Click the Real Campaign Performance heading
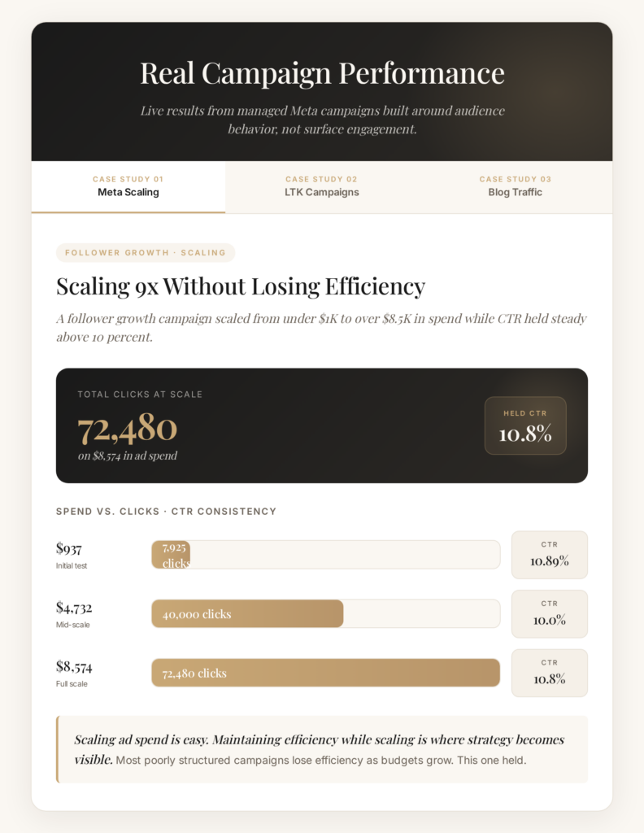This screenshot has height=833, width=644. click(322, 72)
